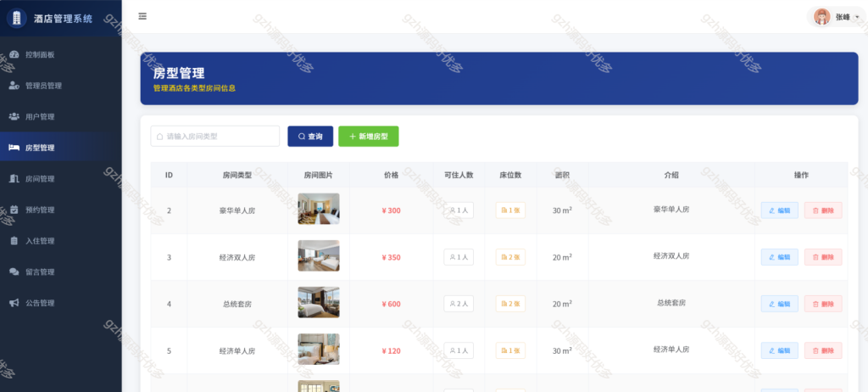868x392 pixels.
Task: Open the 总统套房 room image thumbnail
Action: pos(319,302)
